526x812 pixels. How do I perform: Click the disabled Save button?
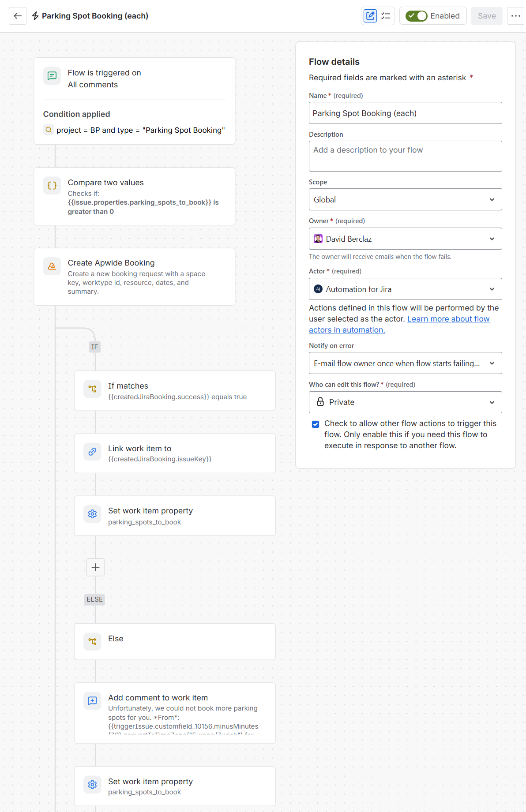click(x=487, y=16)
